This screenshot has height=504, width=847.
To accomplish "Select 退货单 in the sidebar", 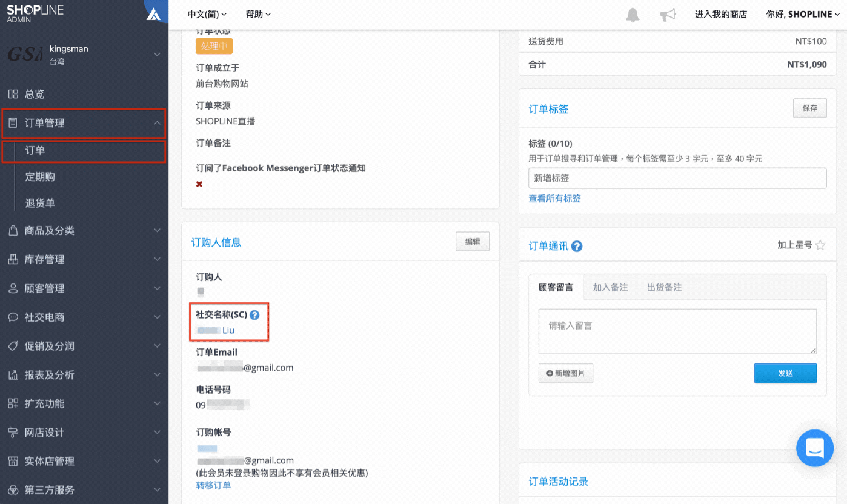I will coord(40,203).
